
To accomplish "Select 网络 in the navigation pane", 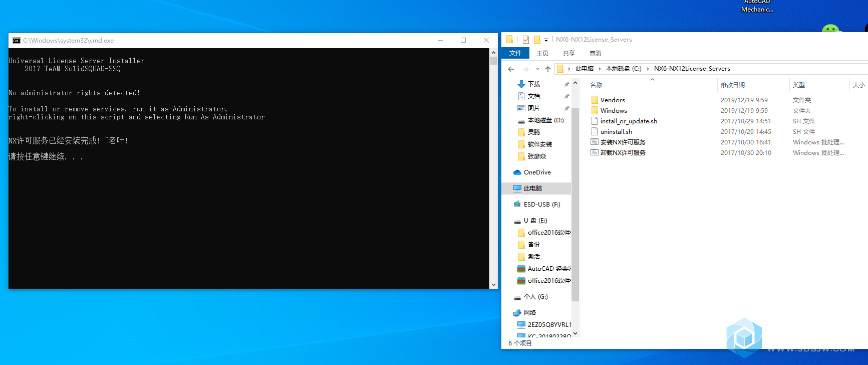I will point(530,313).
